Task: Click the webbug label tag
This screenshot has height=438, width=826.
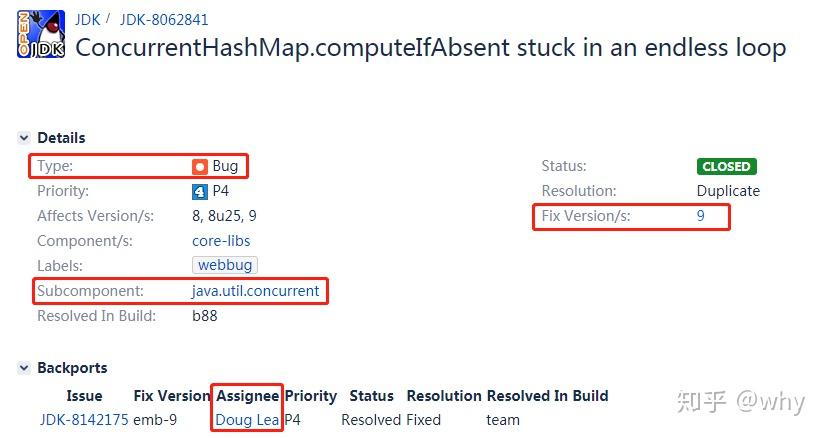Action: [225, 265]
